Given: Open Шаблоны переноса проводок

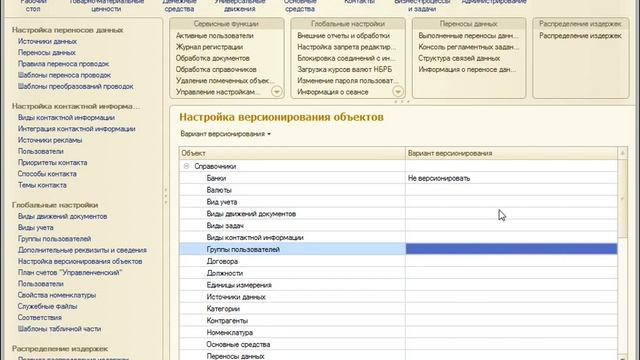Looking at the screenshot, I should pyautogui.click(x=64, y=75).
